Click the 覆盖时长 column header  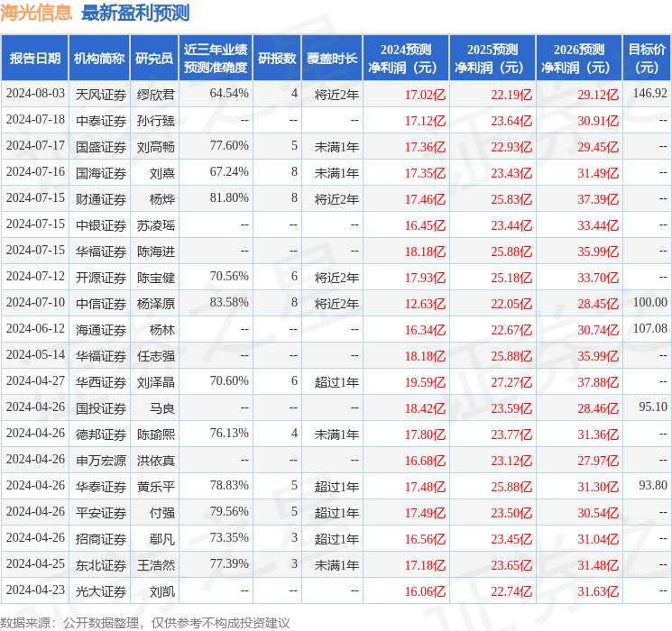[332, 59]
